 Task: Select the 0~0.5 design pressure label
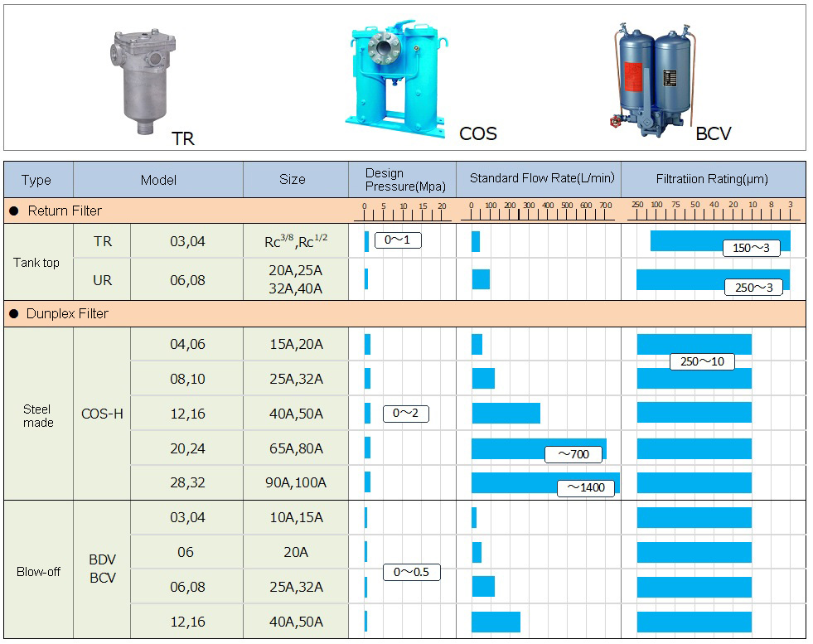pos(411,573)
